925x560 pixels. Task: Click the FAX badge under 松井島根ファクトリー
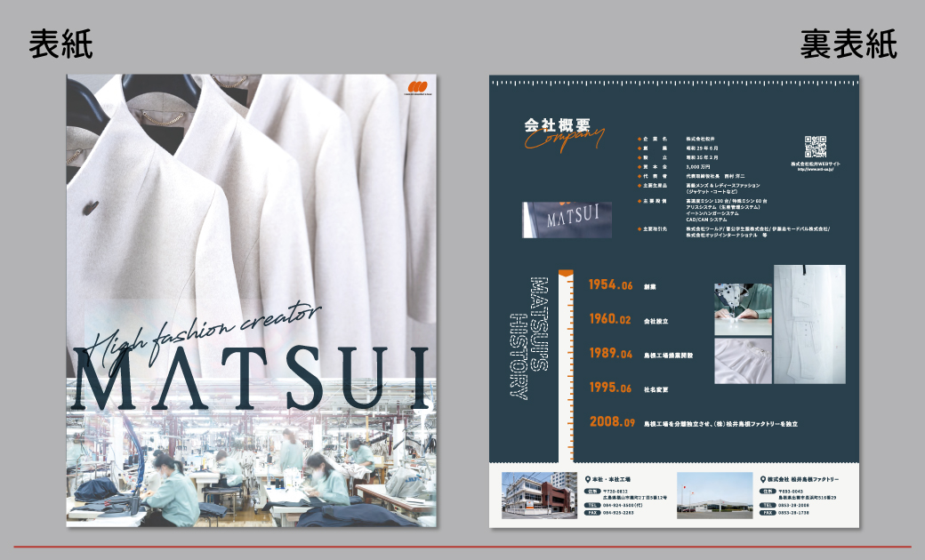[x=768, y=513]
